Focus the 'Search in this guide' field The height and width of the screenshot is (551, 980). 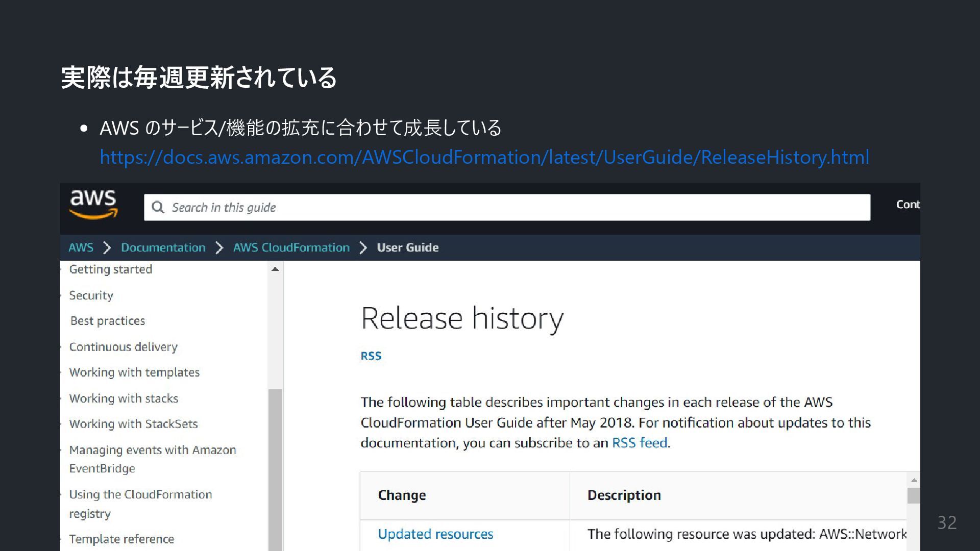[507, 207]
